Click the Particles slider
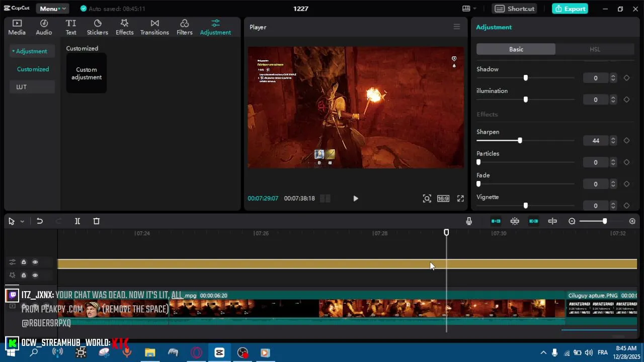The height and width of the screenshot is (362, 644). (x=525, y=162)
